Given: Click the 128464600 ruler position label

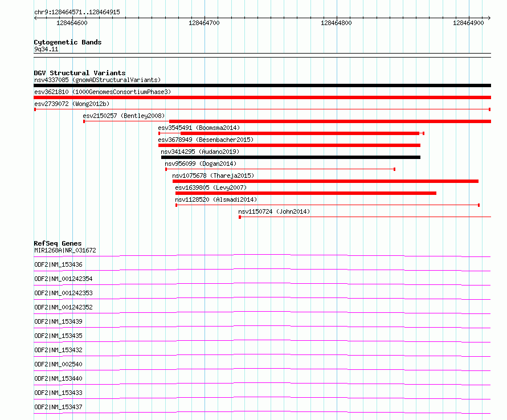Looking at the screenshot, I should [72, 23].
